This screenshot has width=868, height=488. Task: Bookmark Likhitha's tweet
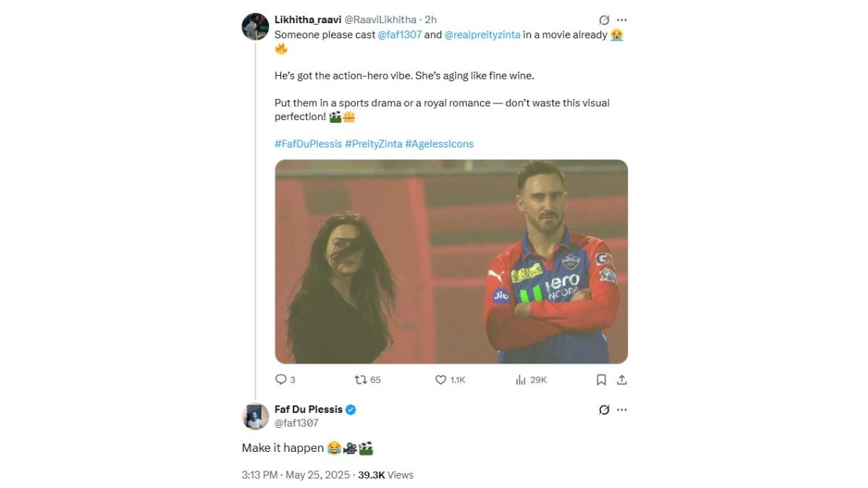(601, 380)
